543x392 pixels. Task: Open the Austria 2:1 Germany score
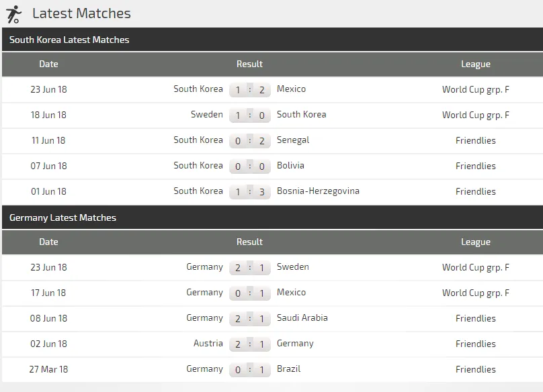coord(250,344)
